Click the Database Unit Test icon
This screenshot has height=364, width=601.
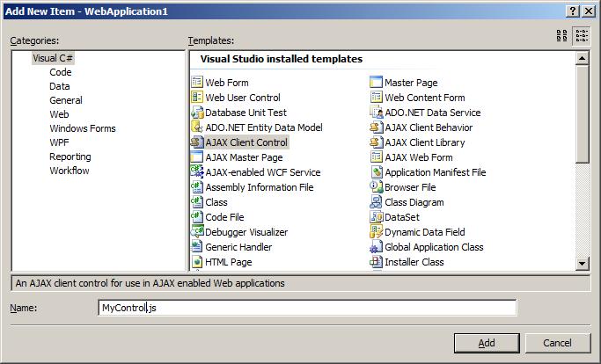click(197, 113)
